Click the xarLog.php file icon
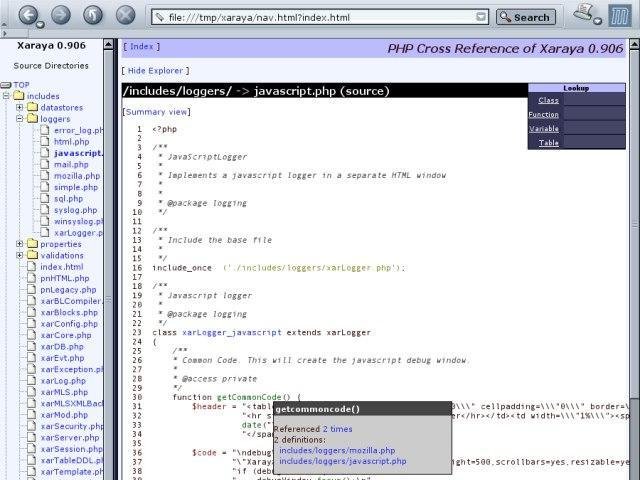 [x=31, y=380]
